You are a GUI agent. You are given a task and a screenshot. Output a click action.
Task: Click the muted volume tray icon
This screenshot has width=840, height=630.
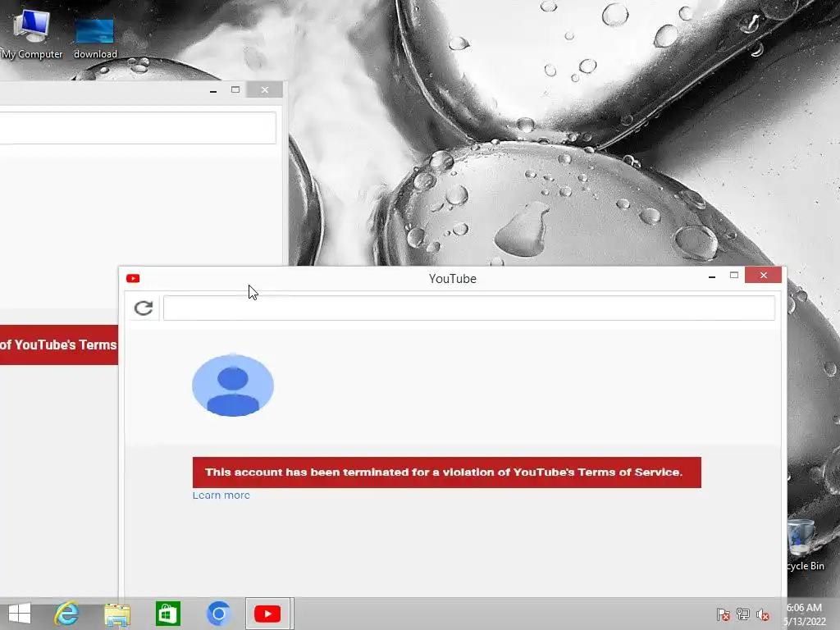763,614
